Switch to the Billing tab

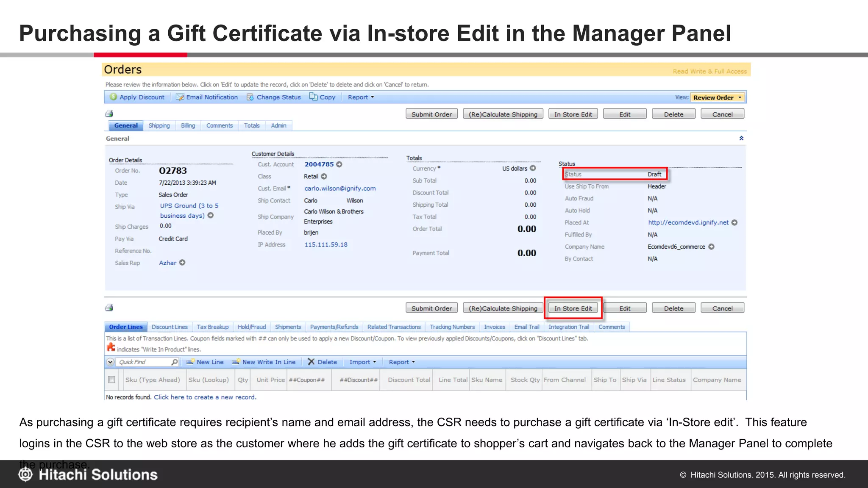(188, 125)
